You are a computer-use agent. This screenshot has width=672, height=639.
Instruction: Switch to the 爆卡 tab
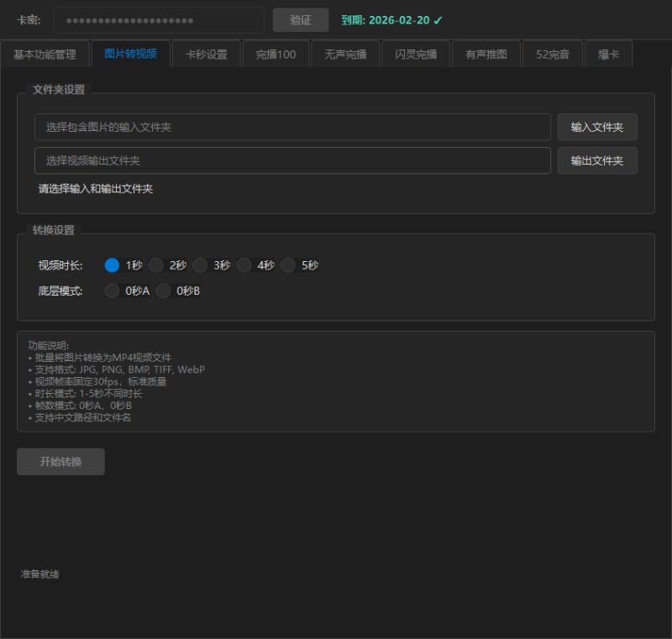tap(608, 55)
